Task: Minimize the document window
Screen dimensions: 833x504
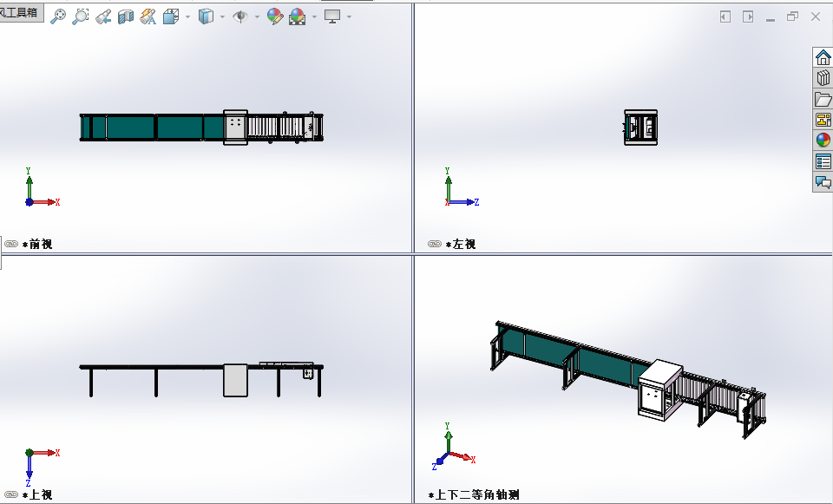Action: pos(771,18)
